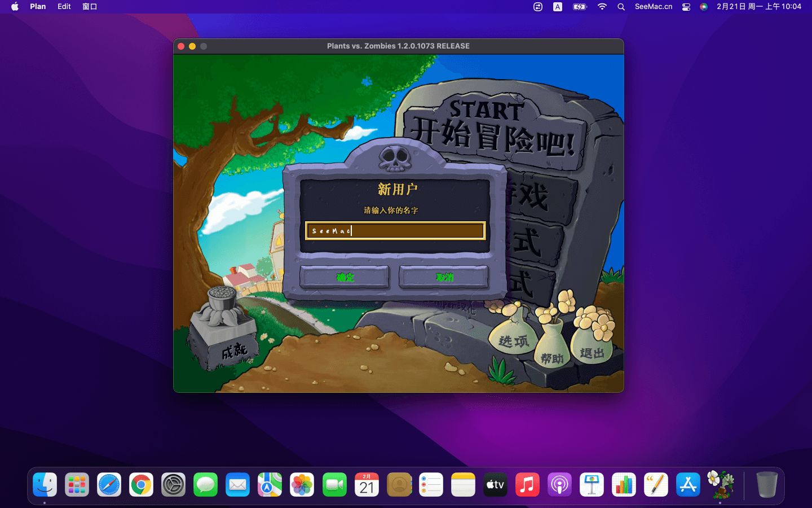The height and width of the screenshot is (508, 812).
Task: Open the Music app in dock
Action: 527,485
